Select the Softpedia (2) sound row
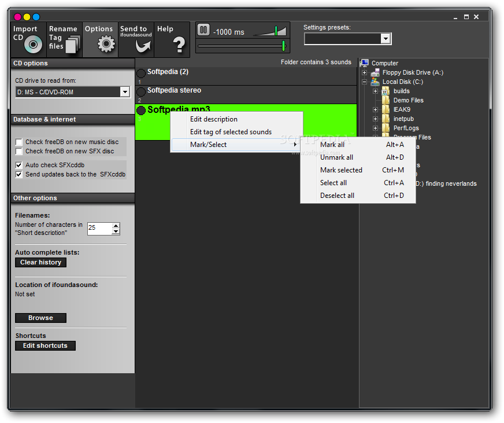 point(246,76)
